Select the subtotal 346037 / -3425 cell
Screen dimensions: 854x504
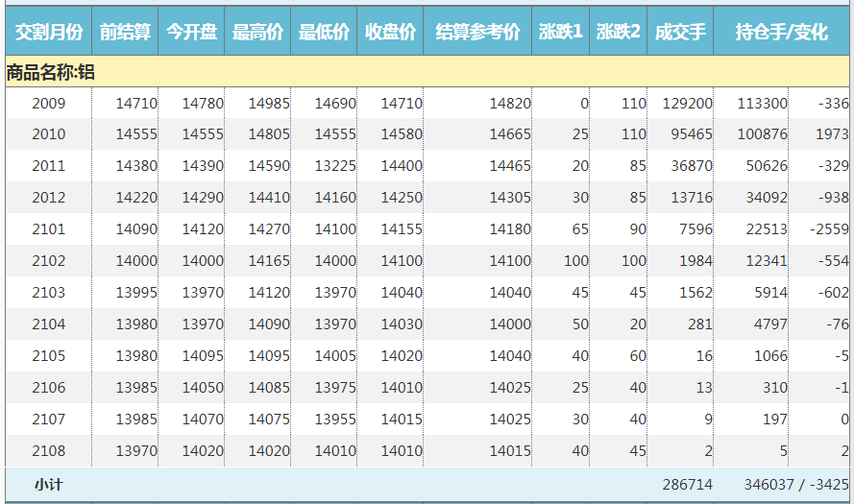click(795, 485)
